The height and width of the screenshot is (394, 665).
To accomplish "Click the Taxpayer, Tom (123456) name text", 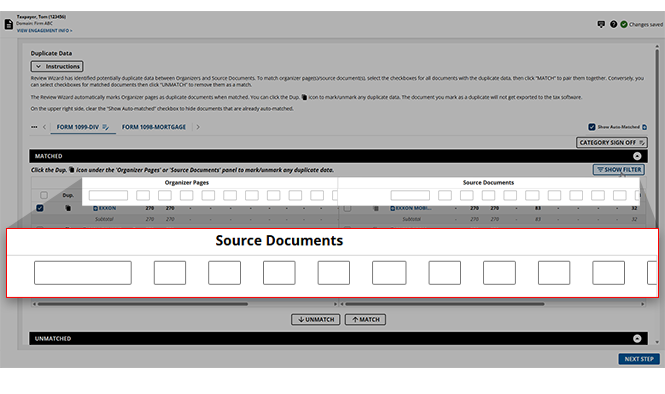I will pyautogui.click(x=41, y=17).
